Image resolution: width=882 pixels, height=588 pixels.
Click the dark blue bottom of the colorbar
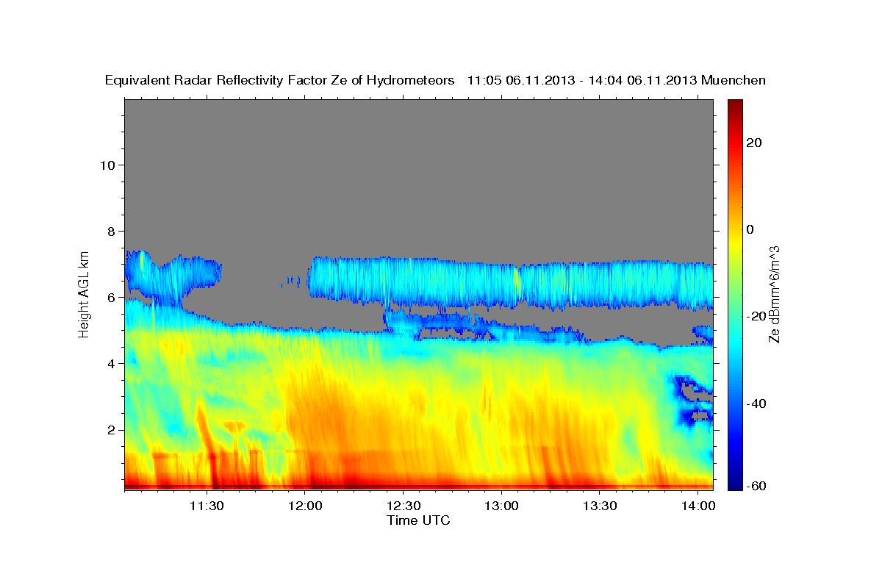coord(734,481)
